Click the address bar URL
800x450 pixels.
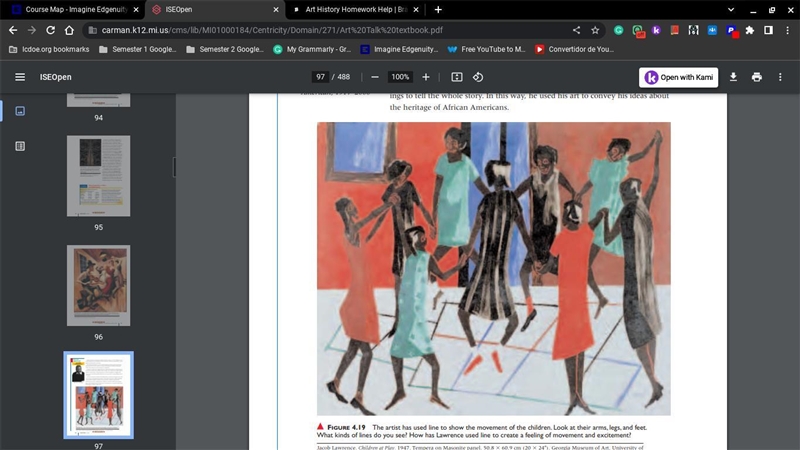(x=272, y=30)
